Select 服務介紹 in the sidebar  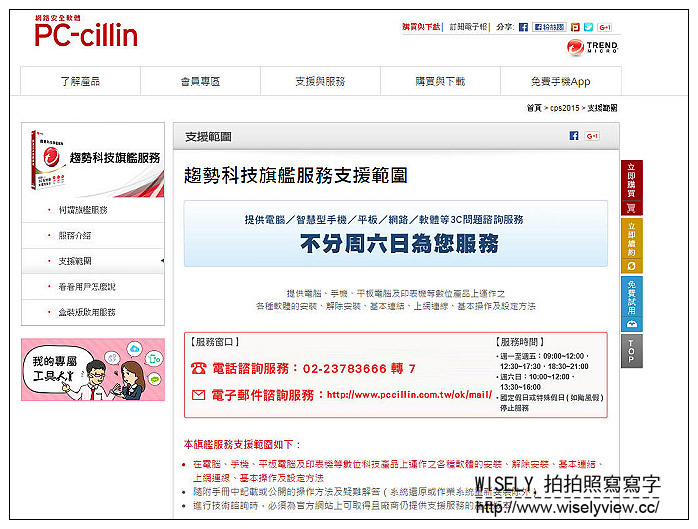(x=93, y=236)
